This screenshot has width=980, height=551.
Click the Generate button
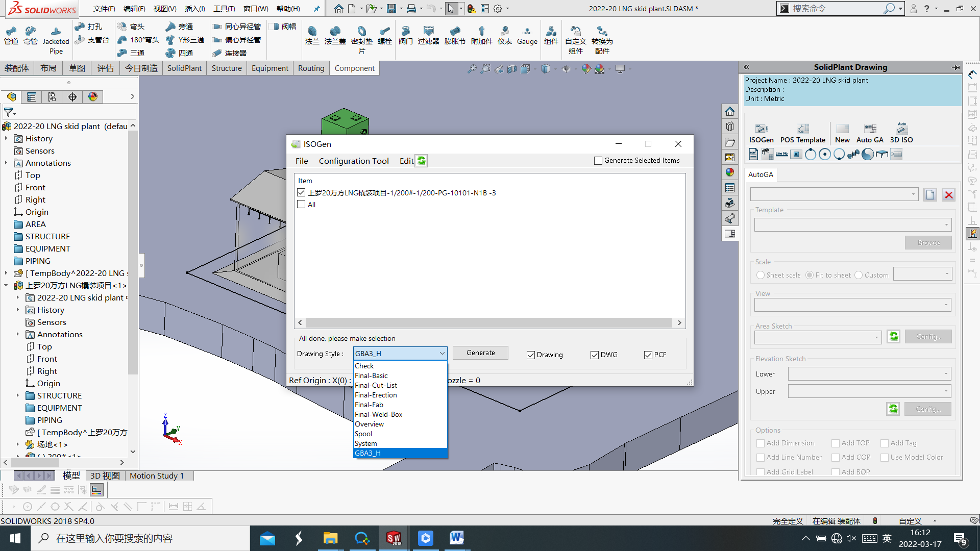[x=480, y=353]
